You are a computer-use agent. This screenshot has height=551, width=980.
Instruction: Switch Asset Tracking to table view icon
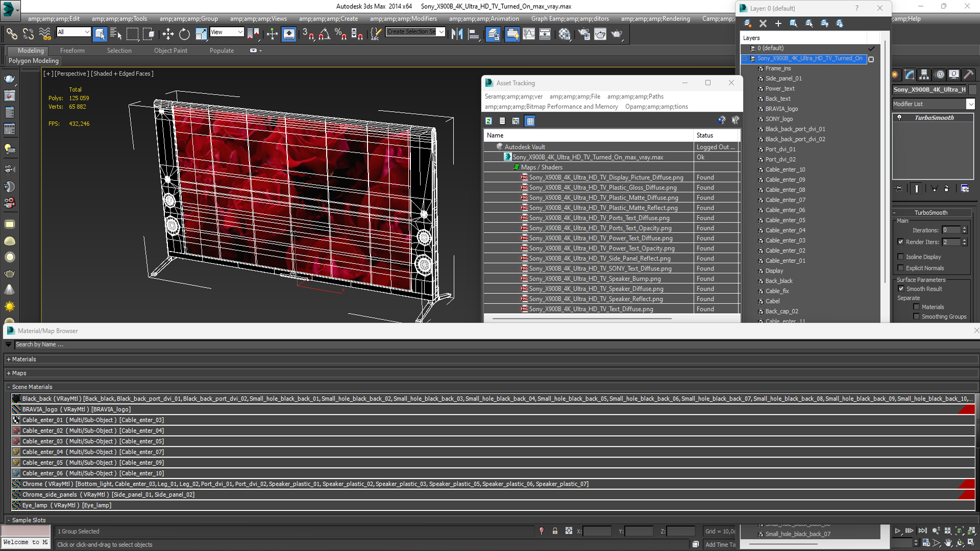pos(530,121)
